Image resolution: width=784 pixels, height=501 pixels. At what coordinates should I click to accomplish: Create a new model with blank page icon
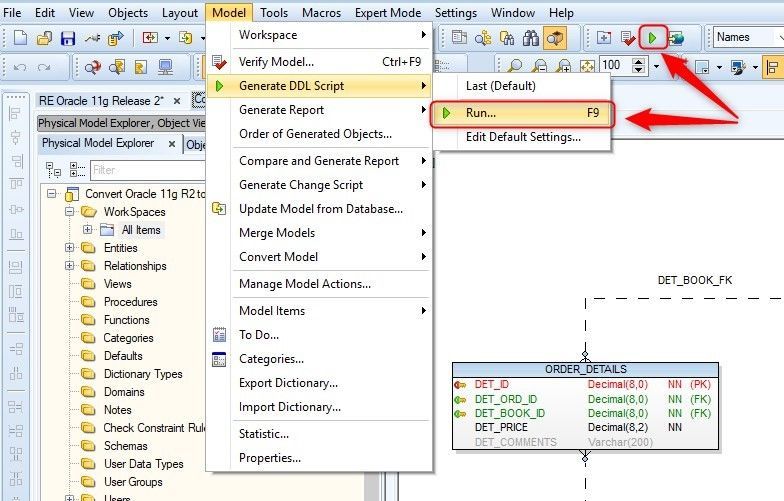coord(20,38)
